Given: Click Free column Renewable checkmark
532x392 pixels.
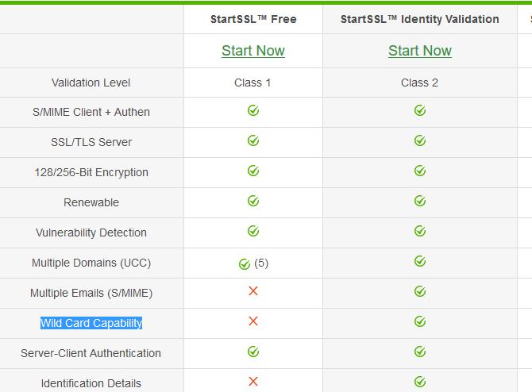Looking at the screenshot, I should pyautogui.click(x=253, y=202).
